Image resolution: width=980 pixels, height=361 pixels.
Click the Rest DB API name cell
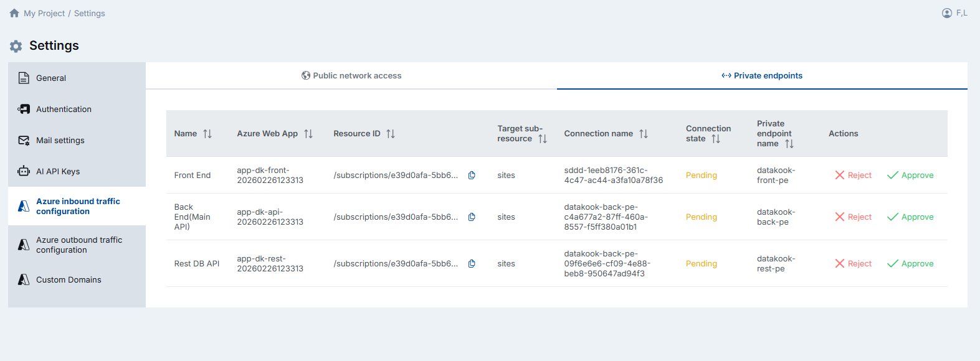click(197, 263)
